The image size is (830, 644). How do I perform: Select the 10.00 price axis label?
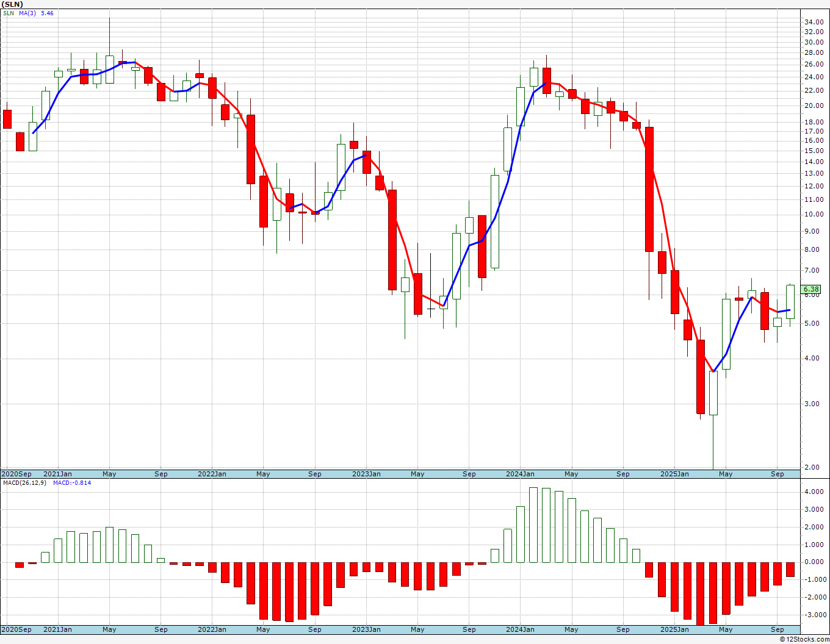[x=813, y=215]
